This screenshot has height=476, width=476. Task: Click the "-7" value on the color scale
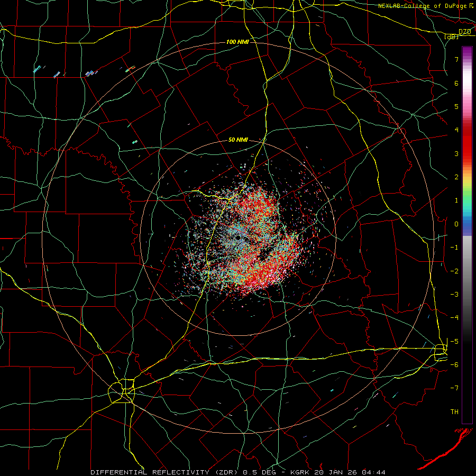coord(454,388)
